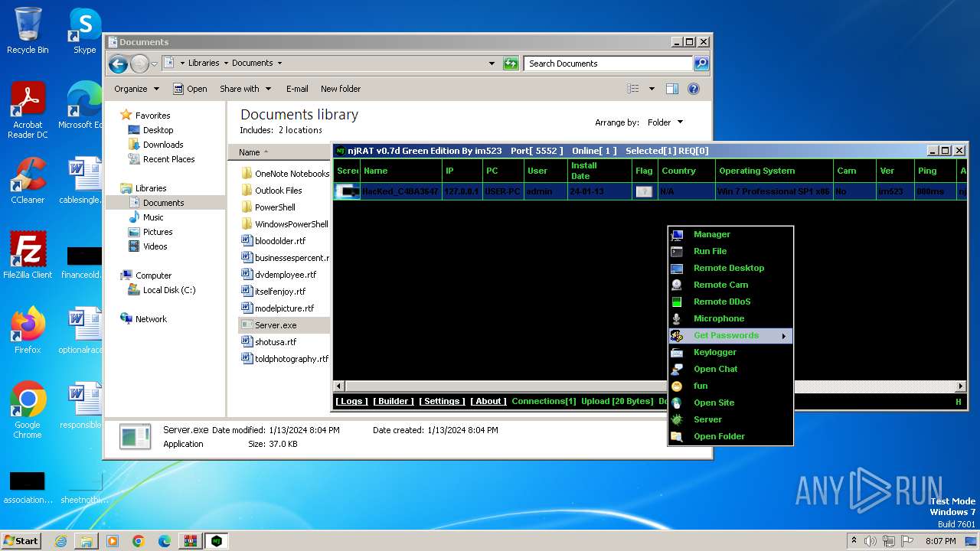Select Pictures library in navigation pane
The width and height of the screenshot is (980, 551).
click(158, 232)
